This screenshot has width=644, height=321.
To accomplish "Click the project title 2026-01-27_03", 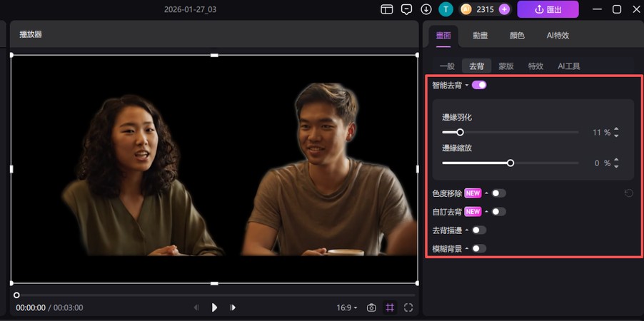I will click(x=190, y=10).
